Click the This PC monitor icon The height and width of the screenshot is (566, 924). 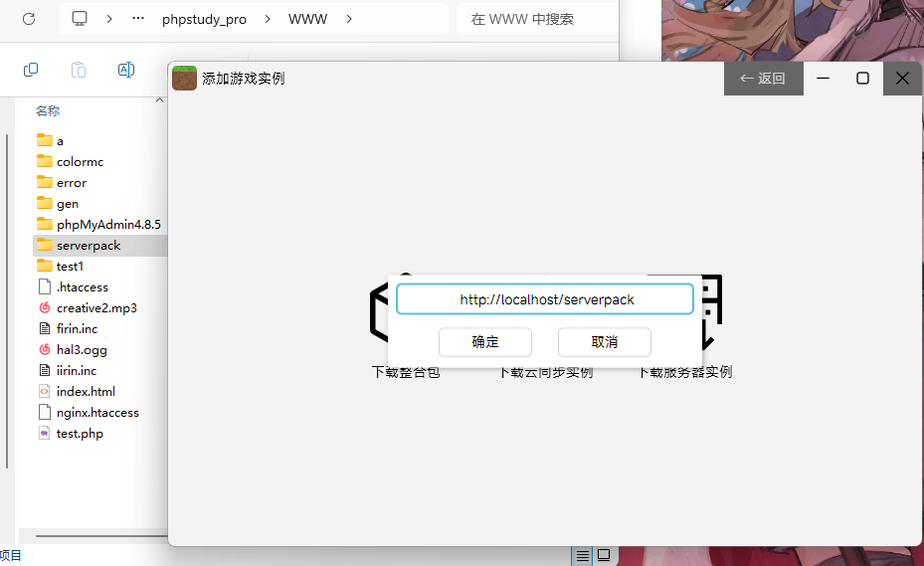coord(81,19)
